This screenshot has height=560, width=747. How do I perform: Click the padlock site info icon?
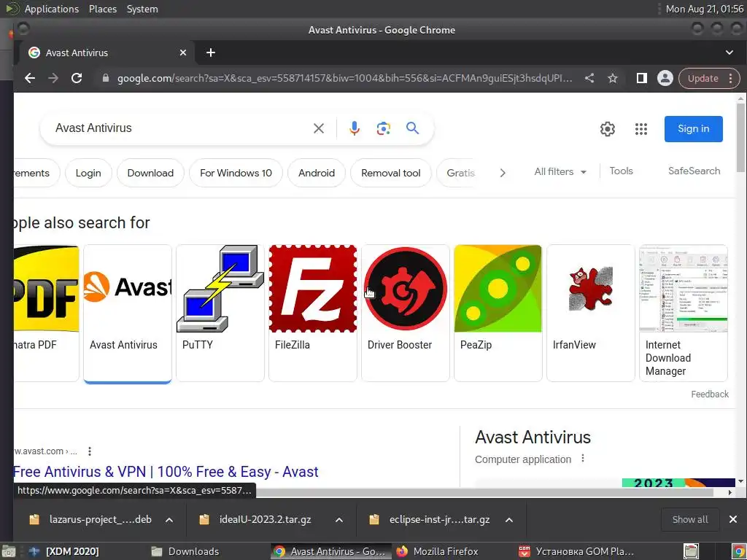tap(106, 78)
